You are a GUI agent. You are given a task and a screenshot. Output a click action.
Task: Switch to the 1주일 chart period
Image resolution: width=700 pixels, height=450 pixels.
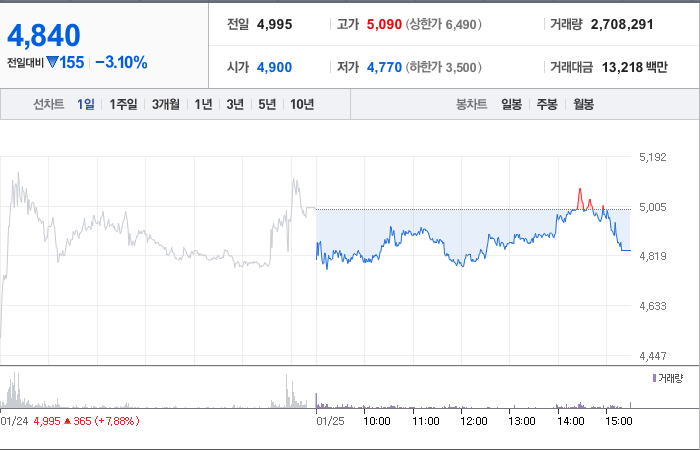[123, 104]
